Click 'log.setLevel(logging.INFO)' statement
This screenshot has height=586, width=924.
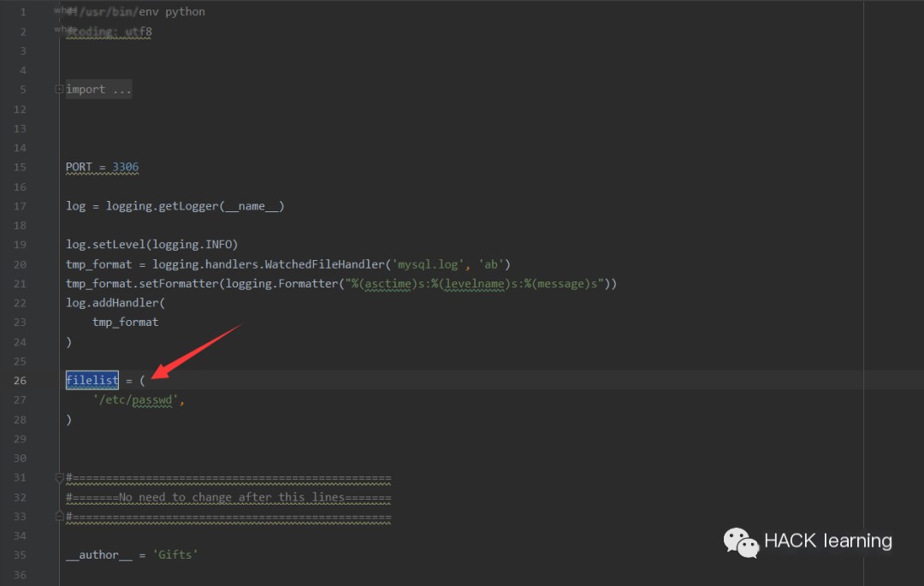coord(152,245)
